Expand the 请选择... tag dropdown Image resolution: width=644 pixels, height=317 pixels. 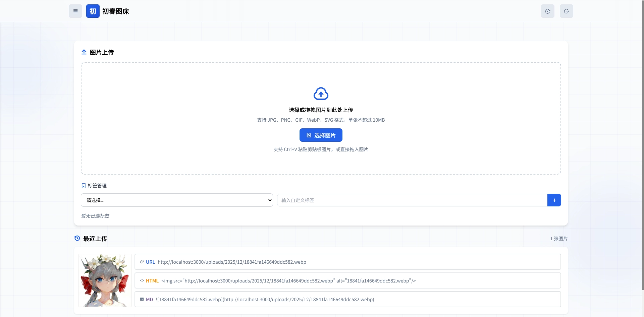(x=177, y=200)
